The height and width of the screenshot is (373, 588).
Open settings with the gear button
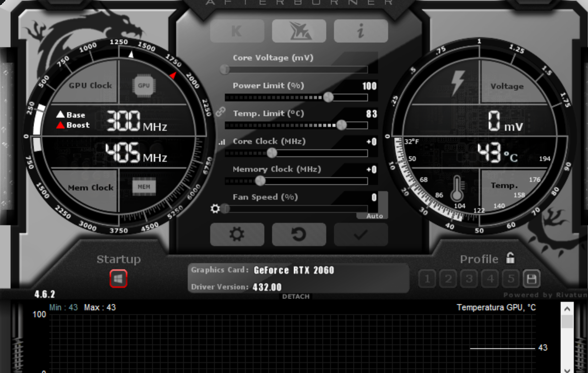click(x=237, y=235)
